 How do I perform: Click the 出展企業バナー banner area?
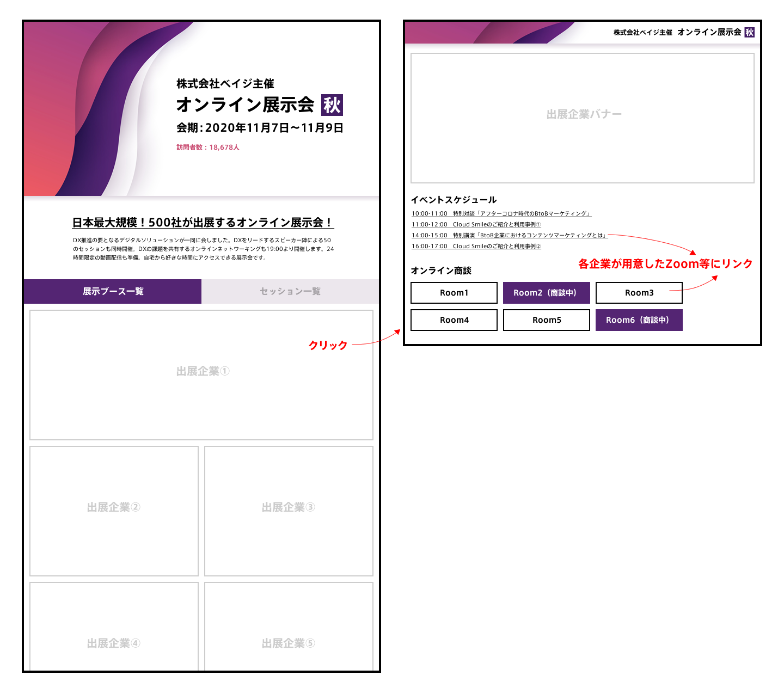pos(583,118)
